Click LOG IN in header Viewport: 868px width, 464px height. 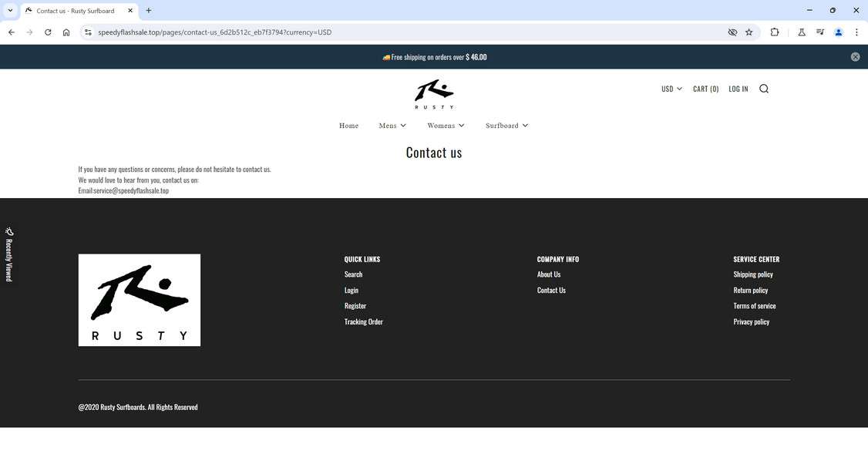[738, 89]
